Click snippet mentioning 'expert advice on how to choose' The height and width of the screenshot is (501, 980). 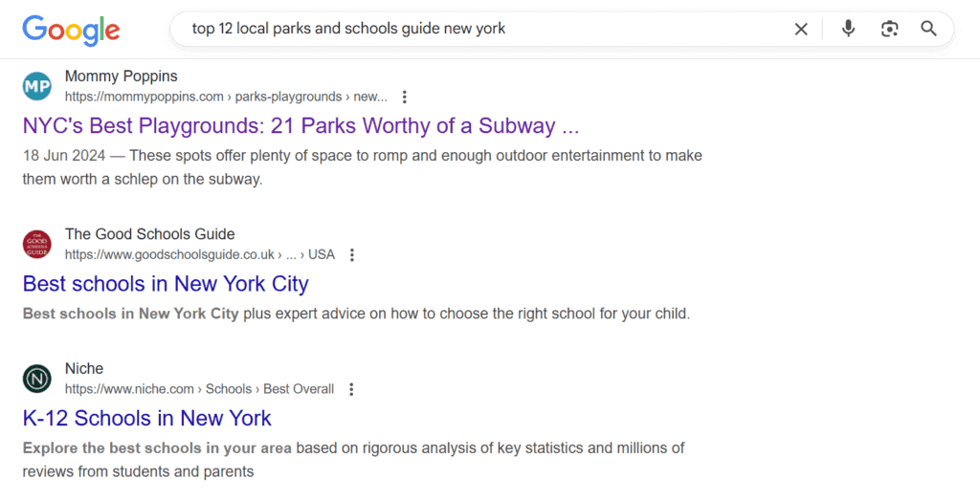coord(356,314)
